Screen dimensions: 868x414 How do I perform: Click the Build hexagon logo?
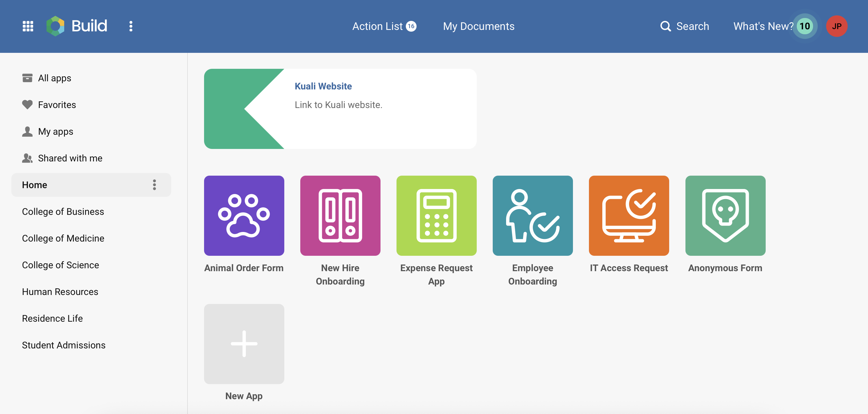point(57,25)
